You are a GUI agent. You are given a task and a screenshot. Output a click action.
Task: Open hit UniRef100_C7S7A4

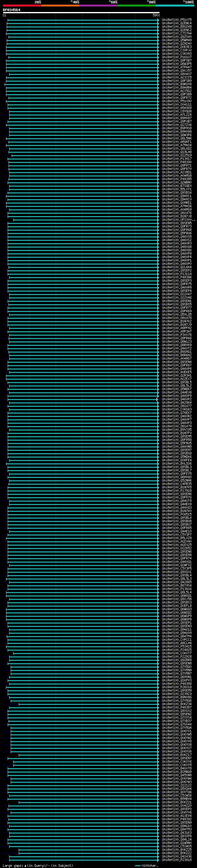point(176,33)
